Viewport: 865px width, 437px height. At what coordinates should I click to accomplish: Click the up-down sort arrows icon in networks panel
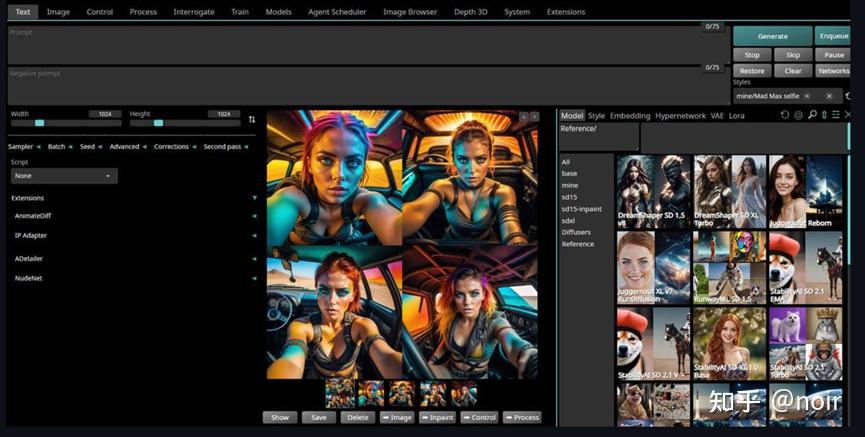point(824,115)
